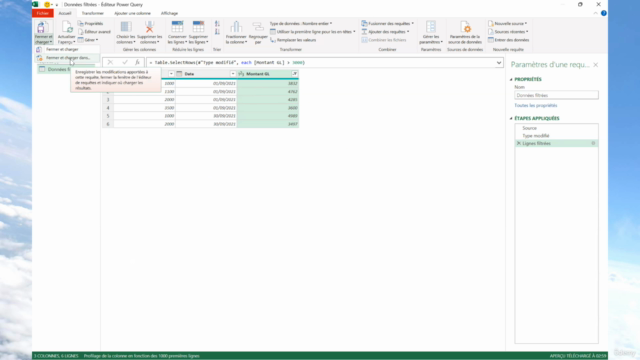Click the Date column header
640x360 pixels.
[x=206, y=74]
